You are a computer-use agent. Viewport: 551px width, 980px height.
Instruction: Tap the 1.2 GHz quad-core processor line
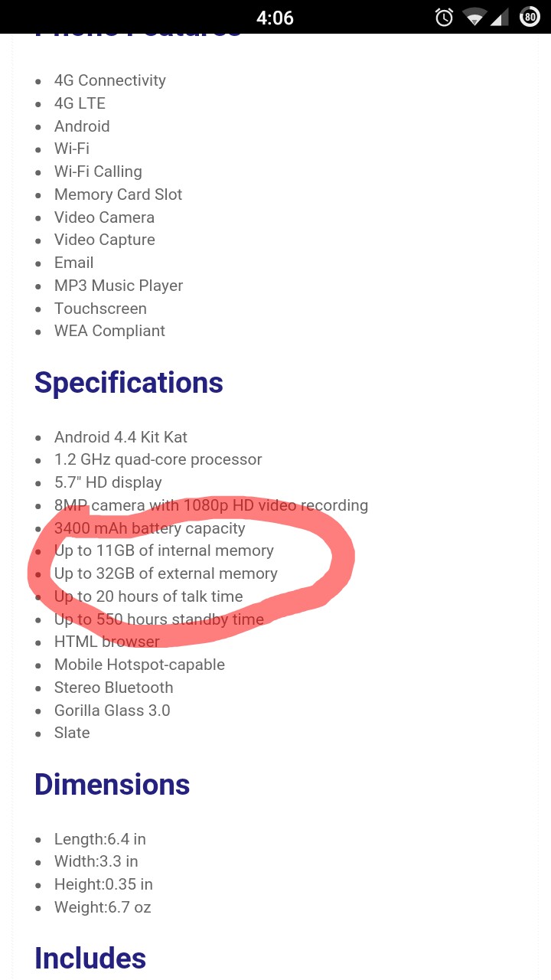click(x=158, y=459)
